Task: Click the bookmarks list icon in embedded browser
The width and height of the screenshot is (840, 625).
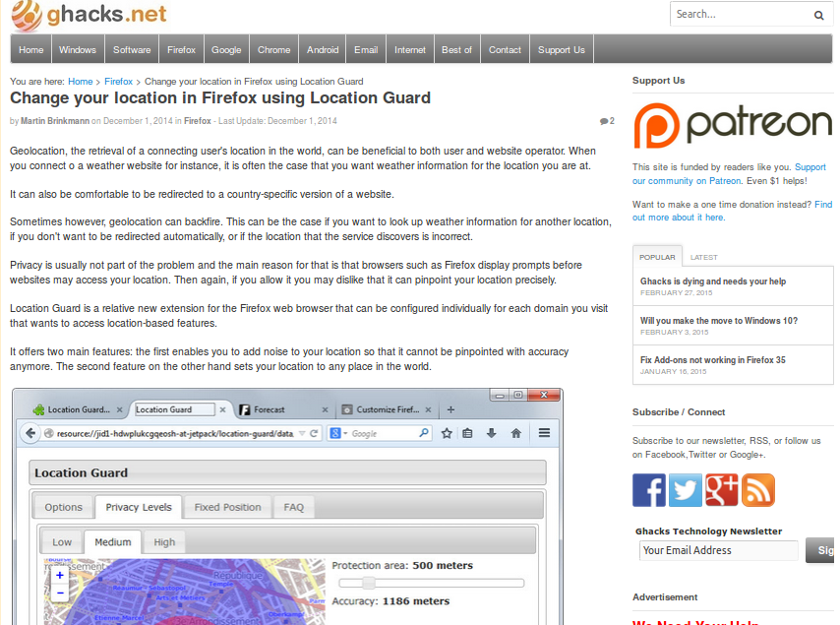Action: coord(467,433)
